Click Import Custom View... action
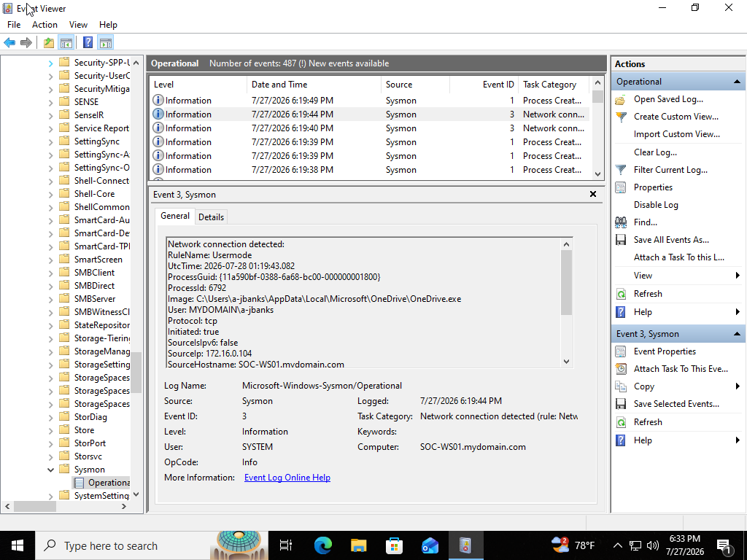This screenshot has height=560, width=747. 677,134
